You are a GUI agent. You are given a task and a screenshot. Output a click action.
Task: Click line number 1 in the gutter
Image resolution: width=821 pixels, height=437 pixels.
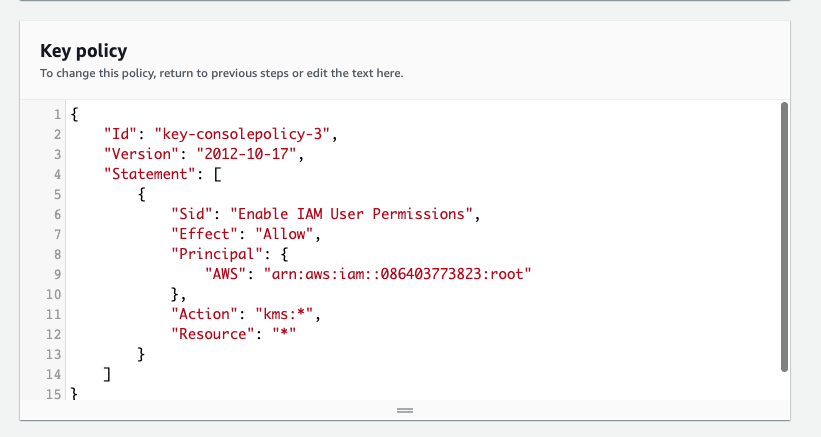tap(58, 114)
